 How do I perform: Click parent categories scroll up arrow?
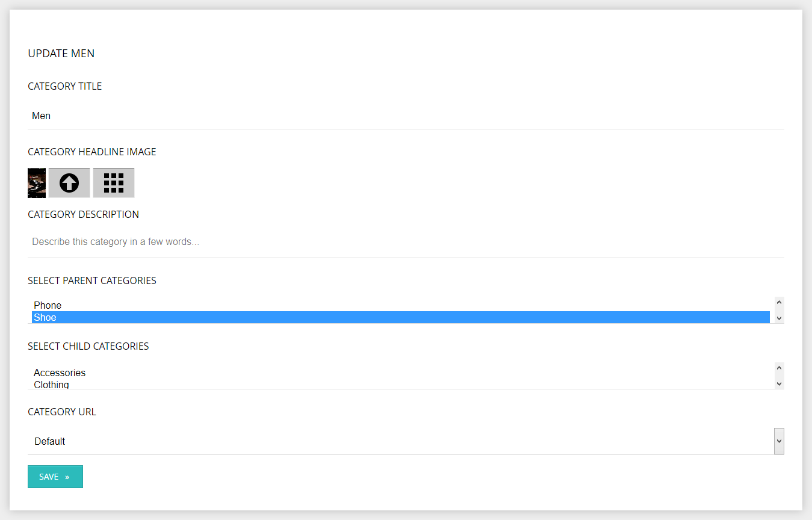click(779, 302)
